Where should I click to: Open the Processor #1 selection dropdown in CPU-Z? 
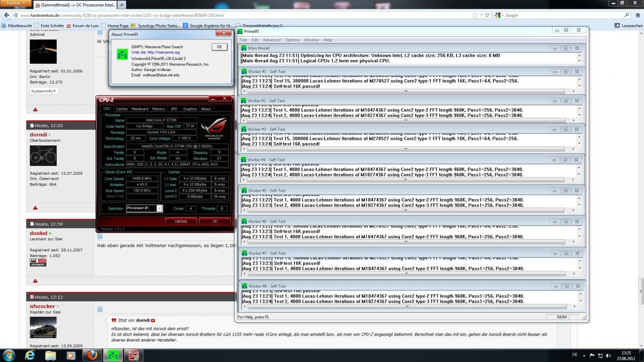coord(159,208)
